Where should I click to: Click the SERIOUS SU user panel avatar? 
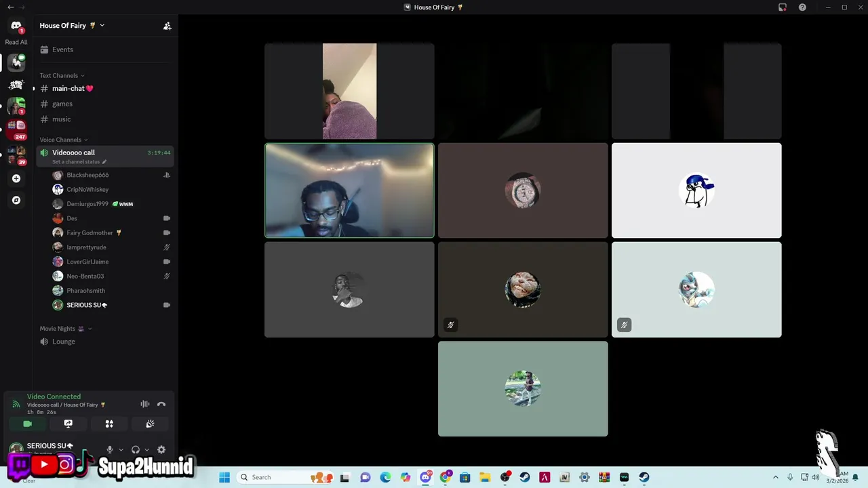[16, 448]
